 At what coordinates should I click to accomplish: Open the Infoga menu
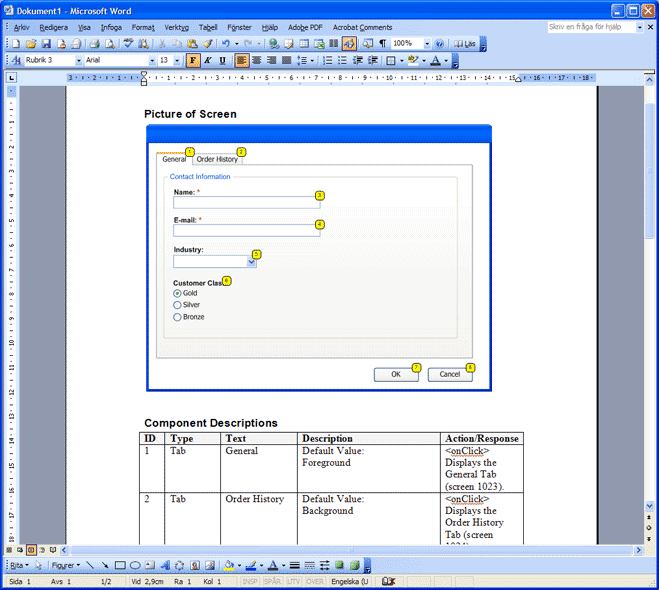(111, 28)
